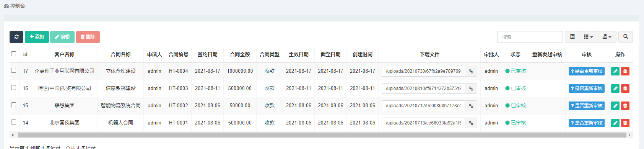
Task: Open the export data dropdown
Action: pyautogui.click(x=607, y=37)
